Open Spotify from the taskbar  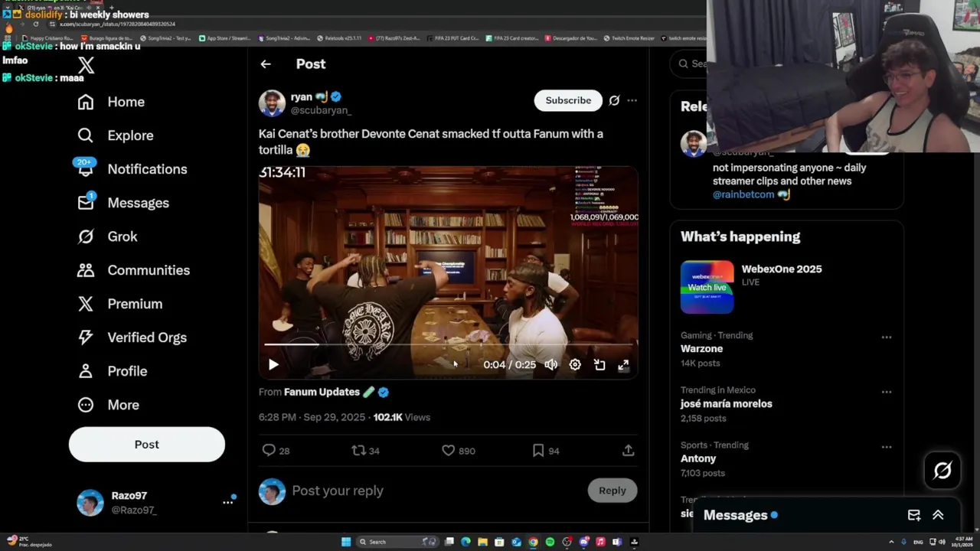pyautogui.click(x=550, y=542)
